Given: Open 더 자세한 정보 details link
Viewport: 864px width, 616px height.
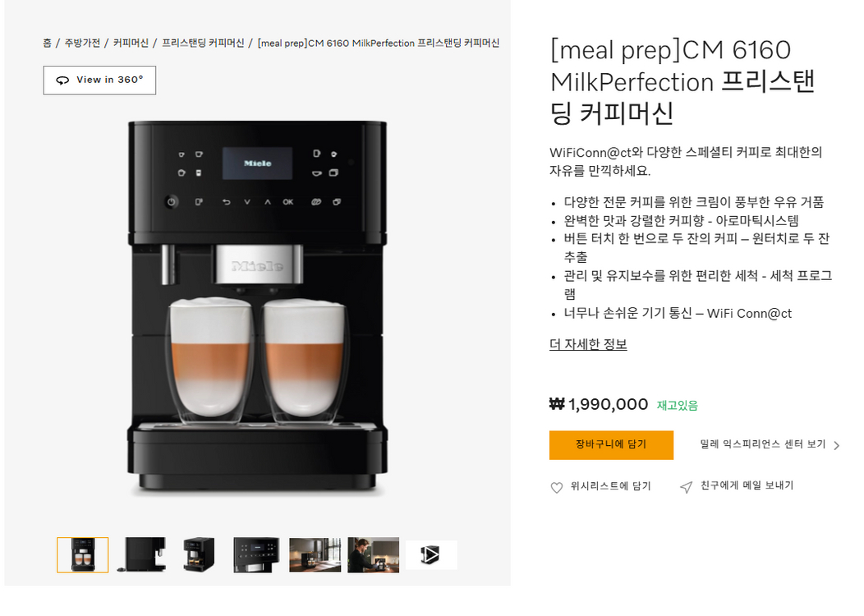Looking at the screenshot, I should [x=588, y=343].
